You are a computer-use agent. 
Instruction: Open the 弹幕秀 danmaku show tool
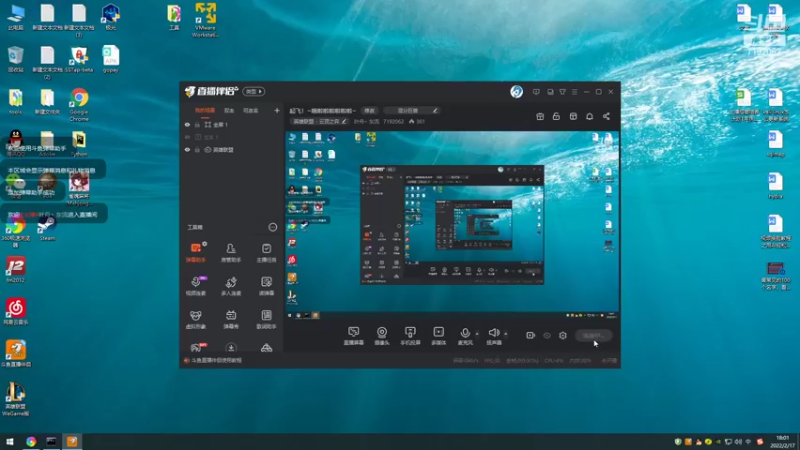tap(231, 319)
